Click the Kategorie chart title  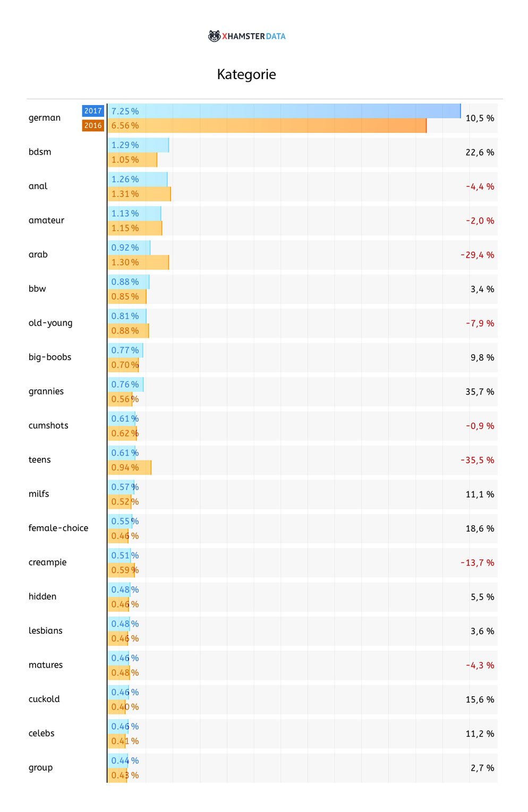pyautogui.click(x=246, y=74)
